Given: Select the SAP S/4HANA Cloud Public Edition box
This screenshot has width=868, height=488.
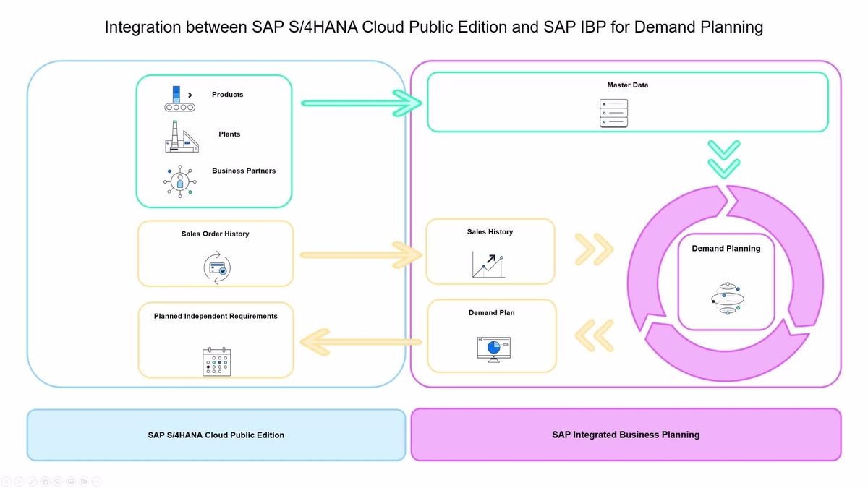Looking at the screenshot, I should coord(216,435).
